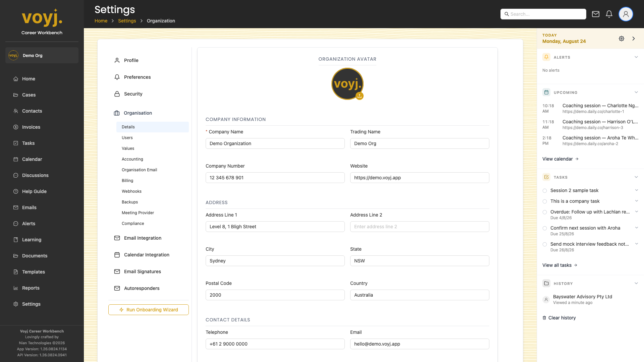
Task: Collapse the Upcoming section
Action: click(636, 92)
